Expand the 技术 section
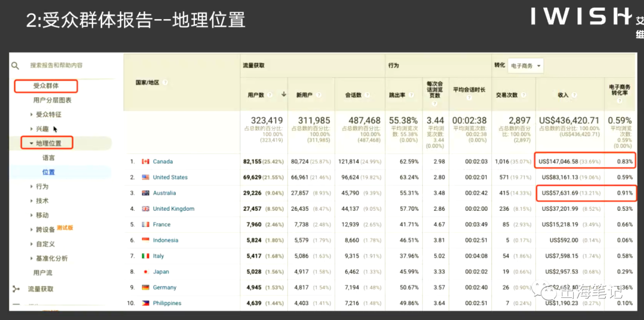The image size is (644, 320). tap(32, 201)
